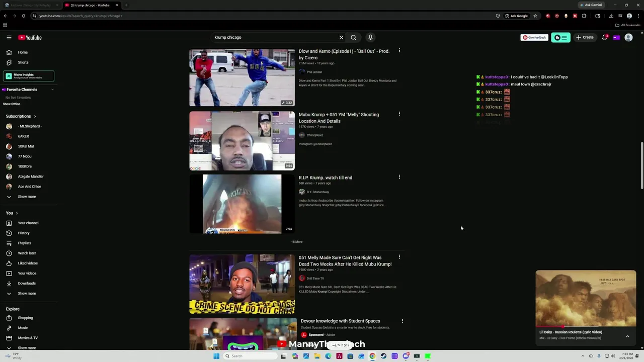Image resolution: width=644 pixels, height=362 pixels.
Task: Open the R.I.P. Krump video thumbnail
Action: (242, 204)
